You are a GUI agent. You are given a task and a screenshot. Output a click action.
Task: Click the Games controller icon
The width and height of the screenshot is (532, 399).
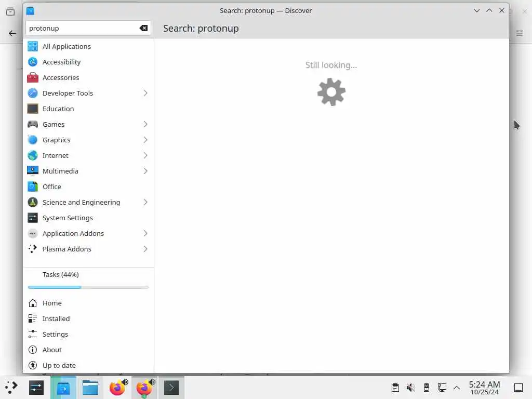point(33,125)
